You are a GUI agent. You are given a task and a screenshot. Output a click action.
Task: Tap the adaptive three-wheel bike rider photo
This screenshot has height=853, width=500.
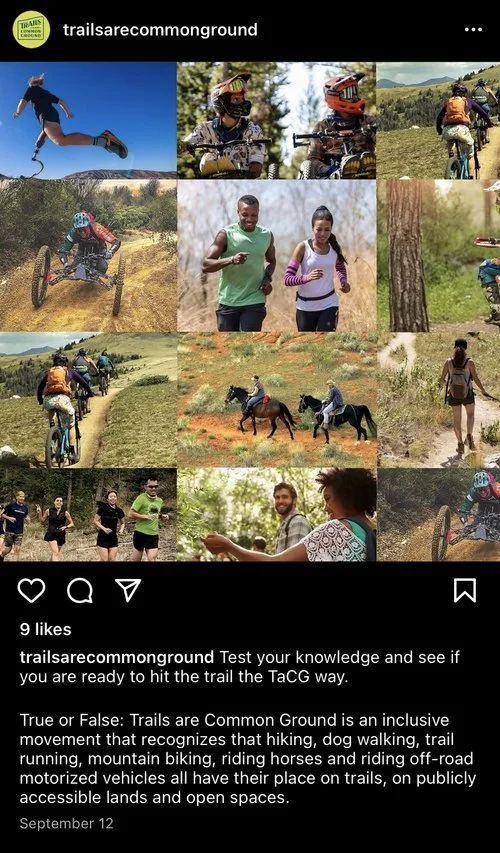click(x=88, y=256)
